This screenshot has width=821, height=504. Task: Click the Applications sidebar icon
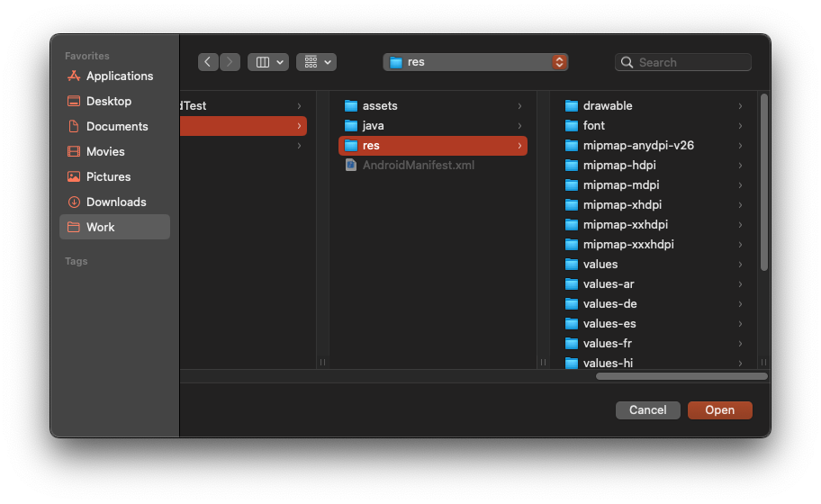click(x=74, y=76)
